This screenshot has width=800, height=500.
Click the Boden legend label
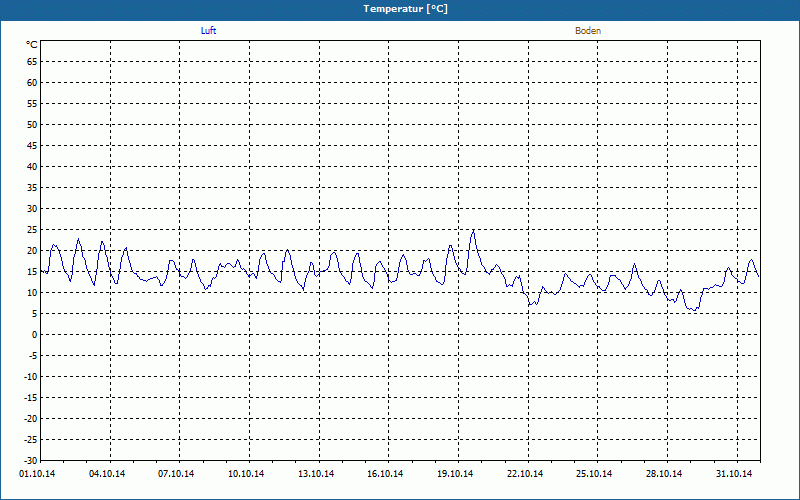[588, 31]
